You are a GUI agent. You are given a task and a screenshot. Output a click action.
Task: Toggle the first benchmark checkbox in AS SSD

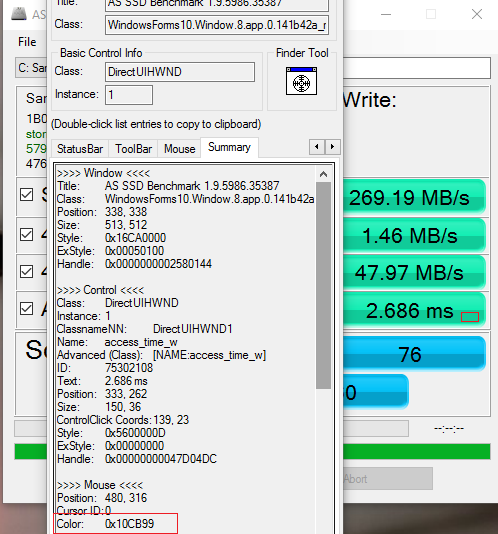[x=26, y=195]
